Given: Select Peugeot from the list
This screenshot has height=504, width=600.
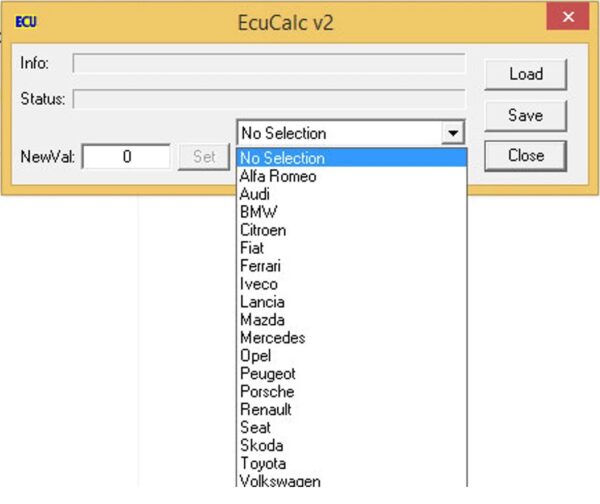Looking at the screenshot, I should coord(352,374).
